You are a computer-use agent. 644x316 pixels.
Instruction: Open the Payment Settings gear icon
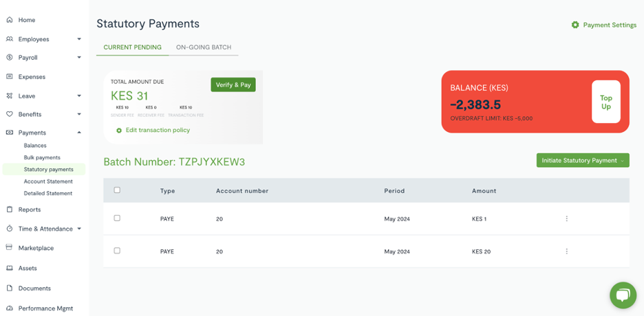[x=575, y=25]
